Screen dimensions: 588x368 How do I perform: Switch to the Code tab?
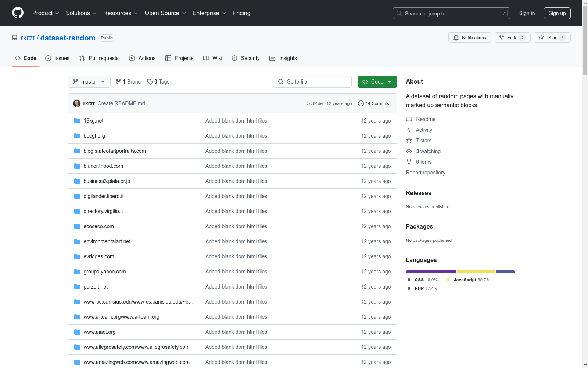(x=26, y=58)
